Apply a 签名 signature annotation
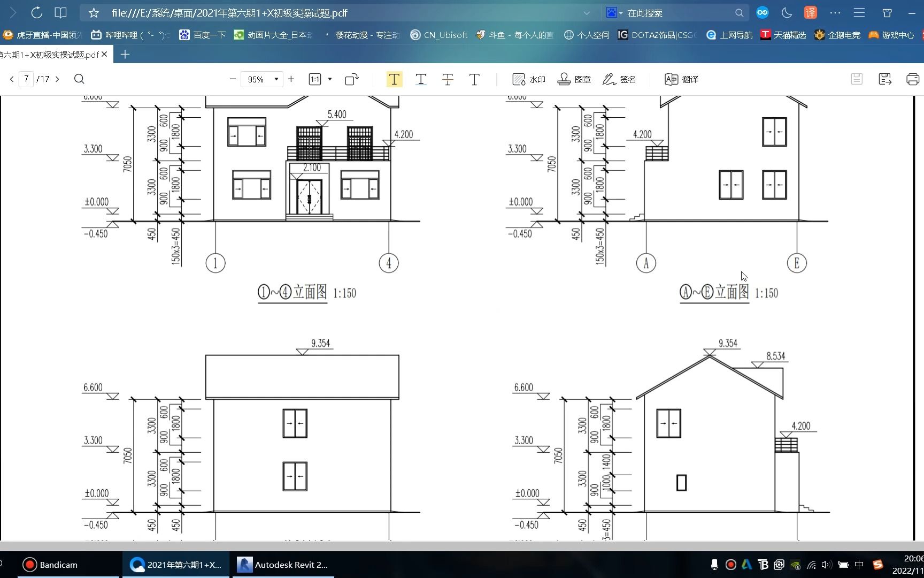 click(x=620, y=79)
